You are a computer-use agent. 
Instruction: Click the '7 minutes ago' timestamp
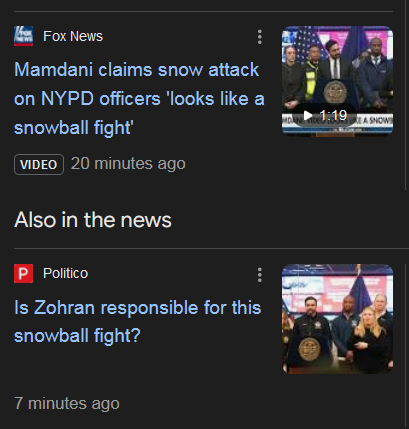tap(67, 403)
